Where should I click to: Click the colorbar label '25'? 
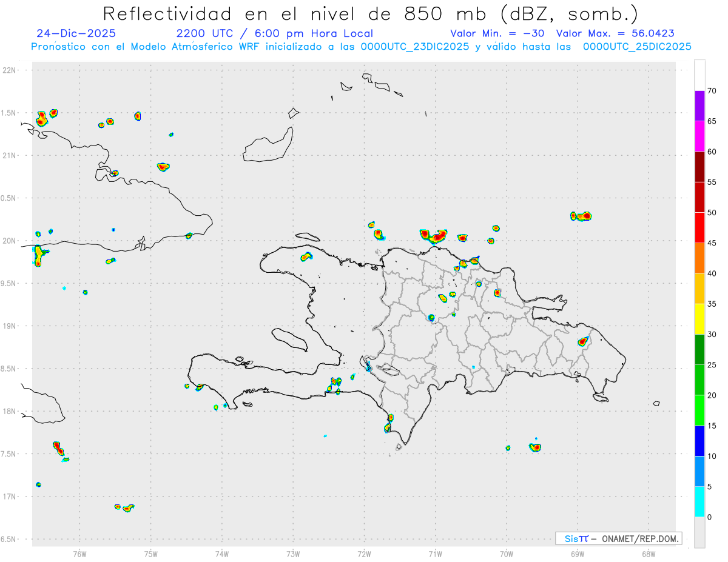tap(712, 365)
